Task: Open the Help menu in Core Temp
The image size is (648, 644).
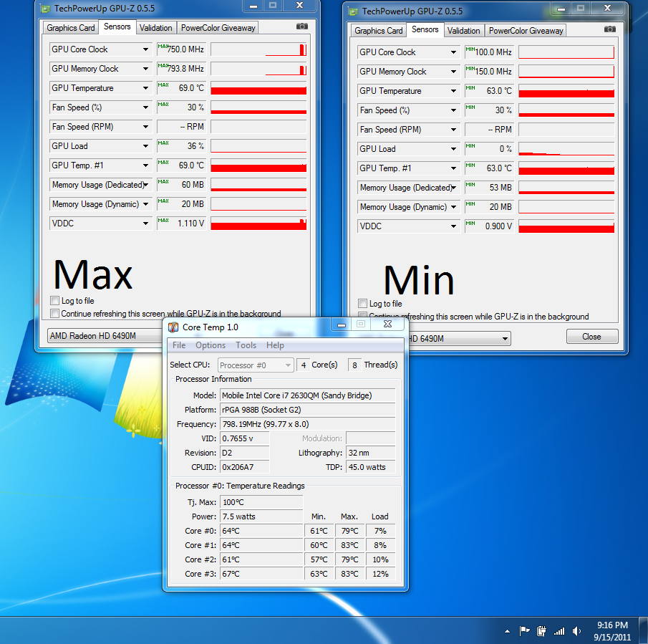Action: click(275, 345)
